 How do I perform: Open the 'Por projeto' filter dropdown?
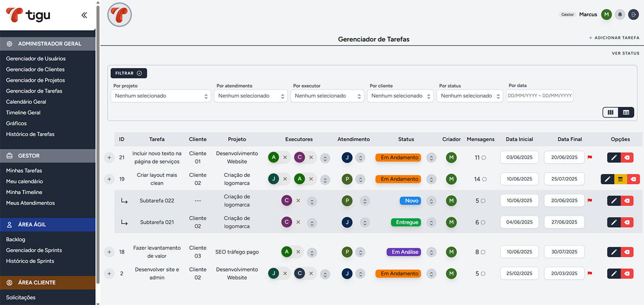[x=161, y=96]
